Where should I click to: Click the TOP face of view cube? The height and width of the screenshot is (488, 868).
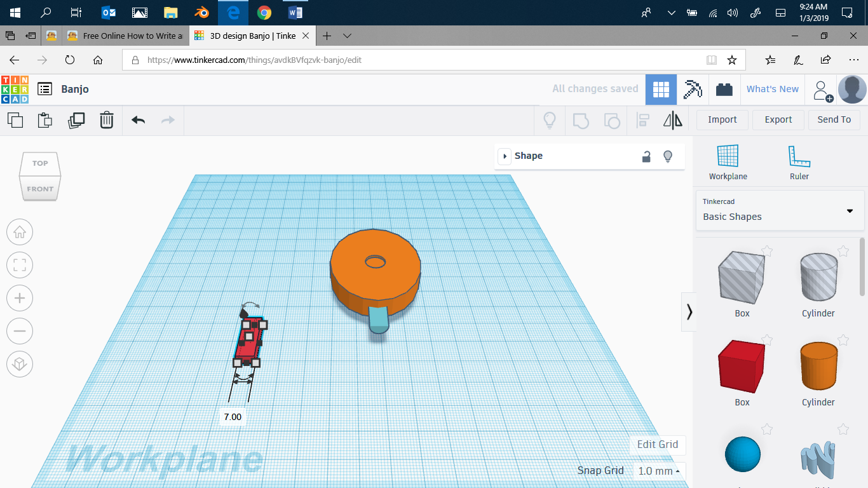(41, 163)
